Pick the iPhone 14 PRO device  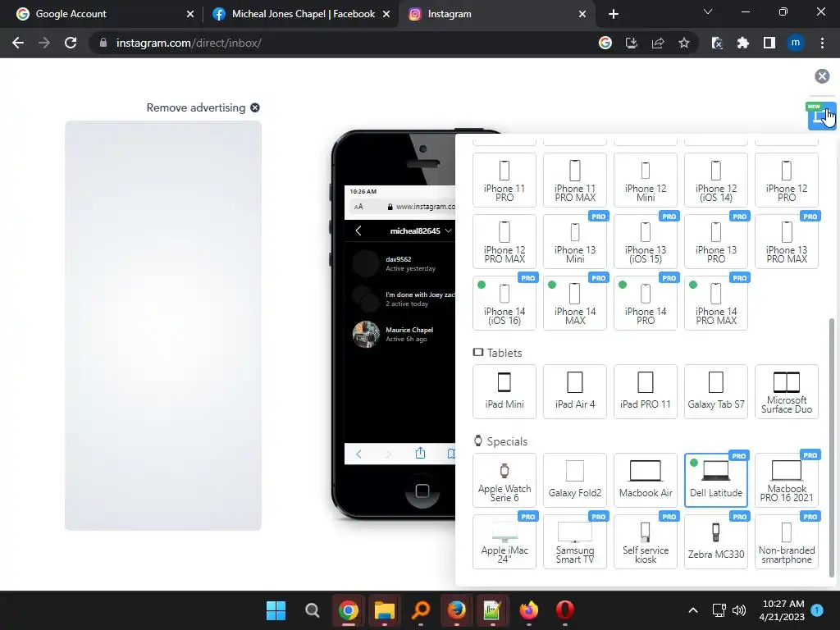tap(646, 304)
